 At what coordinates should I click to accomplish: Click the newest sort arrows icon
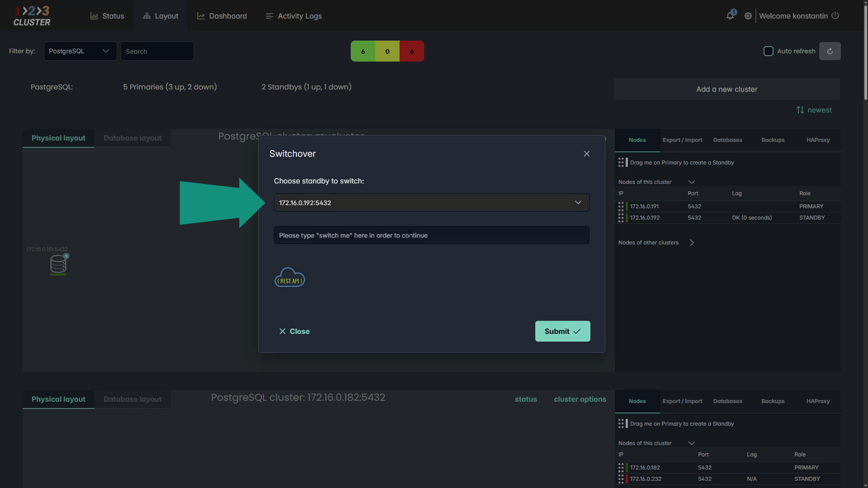tap(800, 110)
